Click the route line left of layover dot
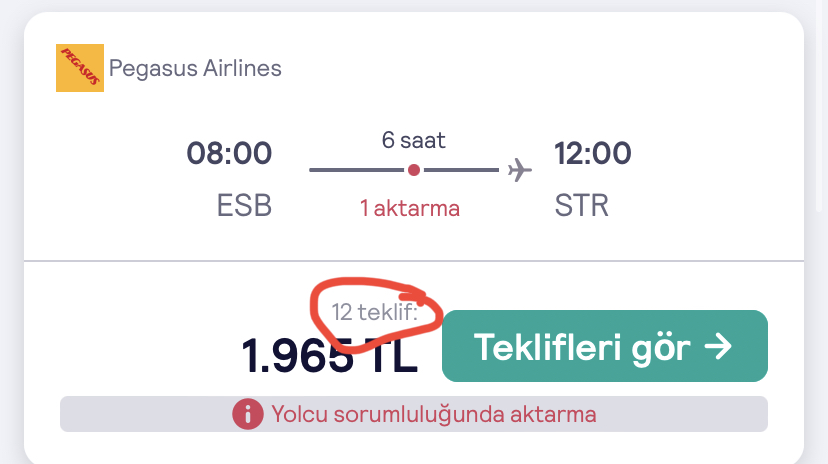 (x=355, y=170)
